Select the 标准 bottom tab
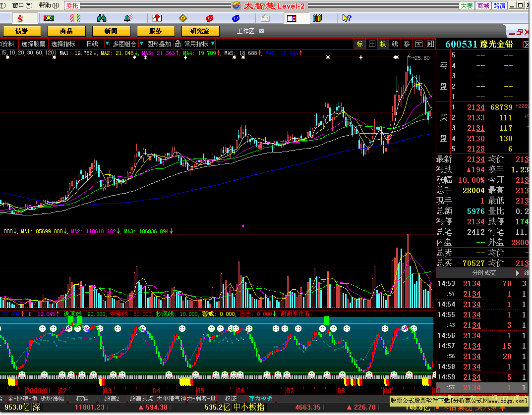The height and width of the screenshot is (415, 532). coord(82,399)
